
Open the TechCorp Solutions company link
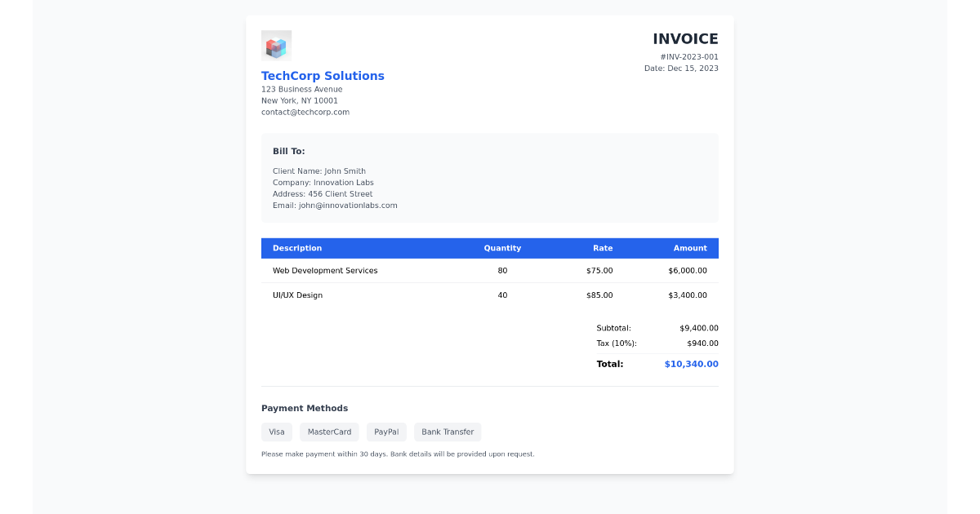[323, 75]
